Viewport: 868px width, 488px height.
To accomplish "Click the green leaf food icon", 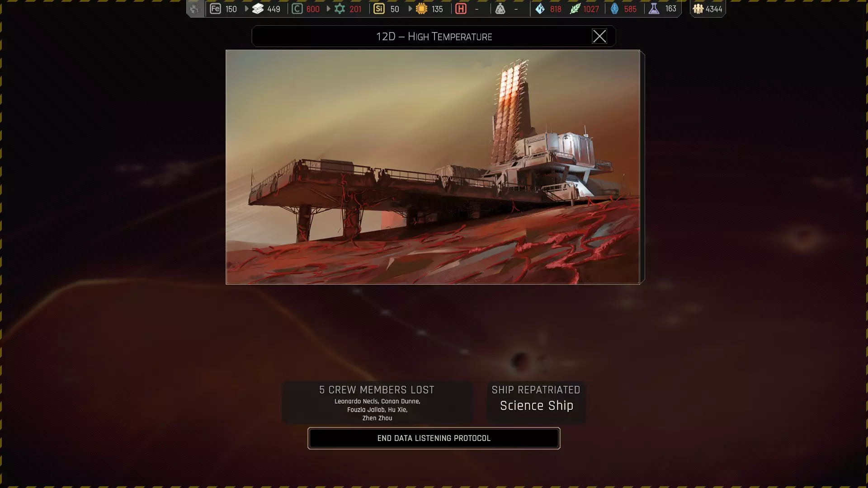I will 575,9.
